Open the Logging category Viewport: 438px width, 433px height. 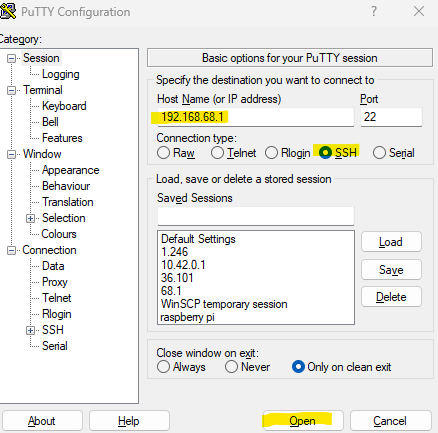61,74
